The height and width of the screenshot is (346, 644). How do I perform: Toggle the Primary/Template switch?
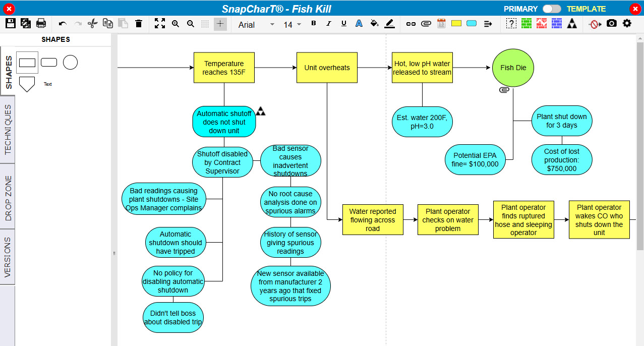(x=552, y=9)
